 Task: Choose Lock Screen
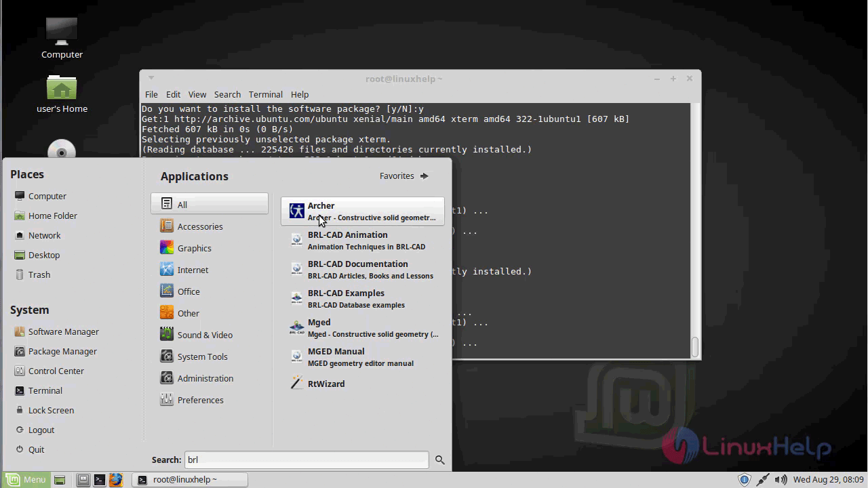click(x=44, y=410)
